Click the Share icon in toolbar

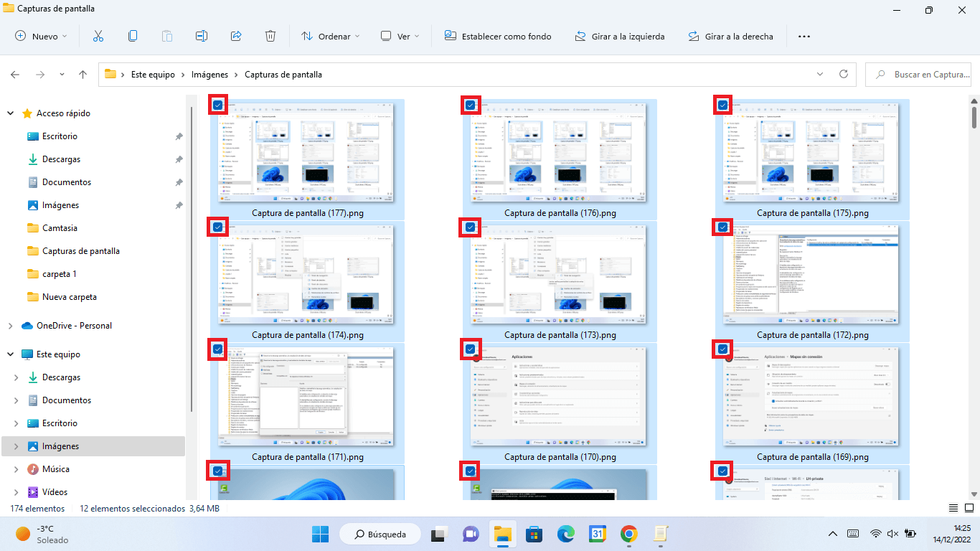[x=236, y=36]
